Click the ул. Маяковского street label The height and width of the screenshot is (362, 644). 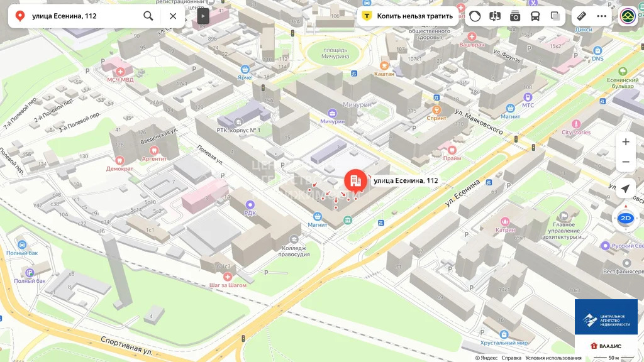coord(479,121)
